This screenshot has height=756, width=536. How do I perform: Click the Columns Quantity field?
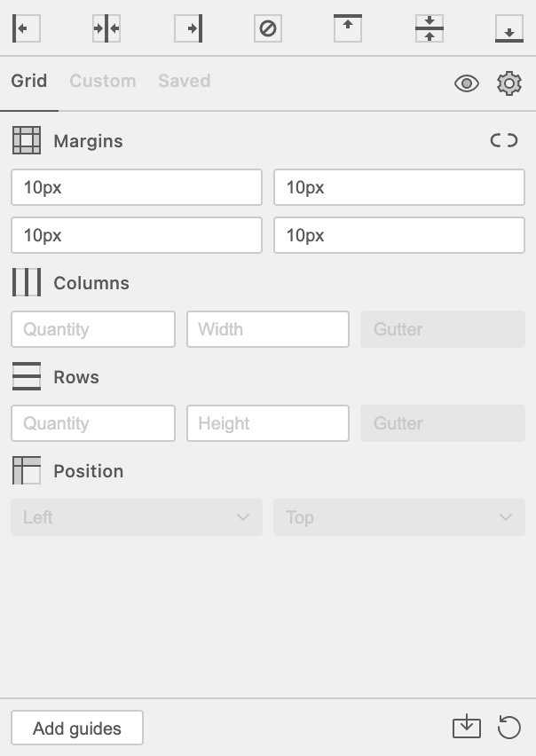coord(93,329)
